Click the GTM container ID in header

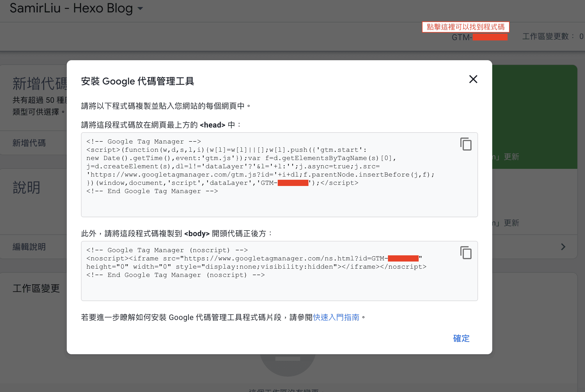(479, 37)
